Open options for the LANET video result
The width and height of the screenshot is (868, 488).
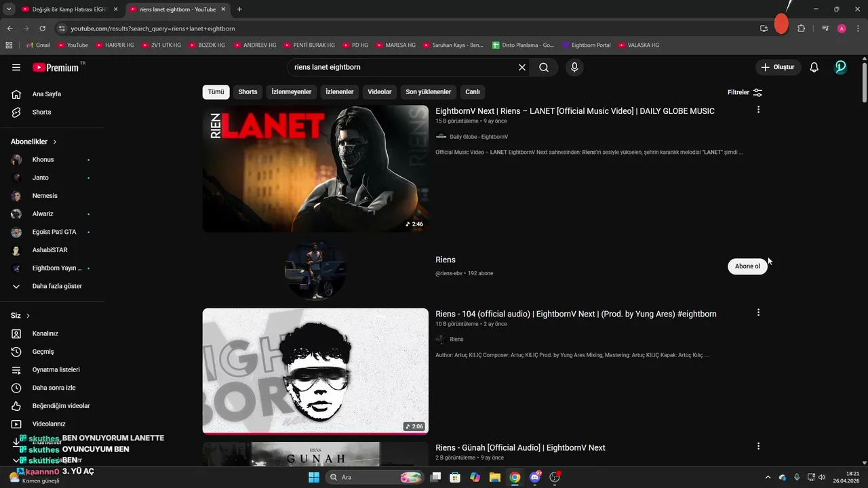tap(758, 110)
